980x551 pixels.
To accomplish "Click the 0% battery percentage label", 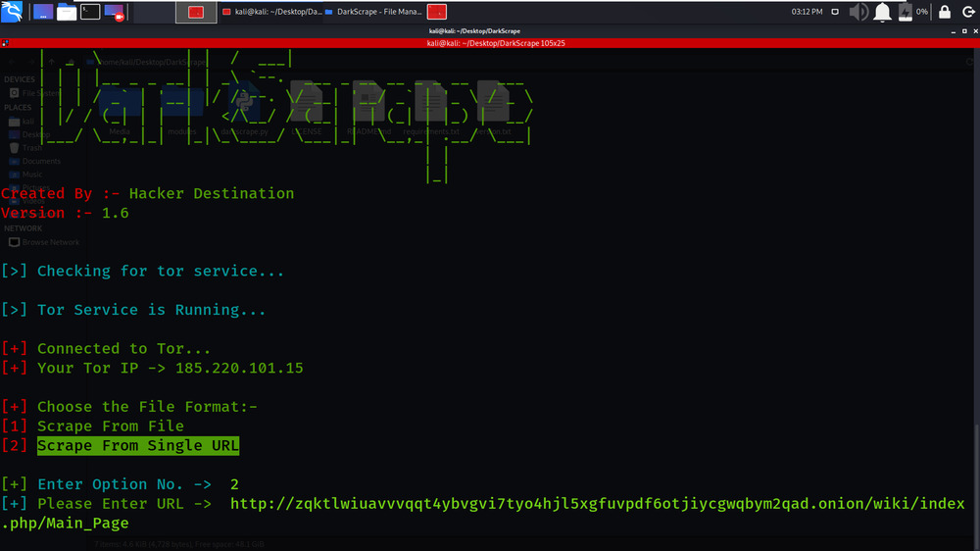I will click(922, 12).
